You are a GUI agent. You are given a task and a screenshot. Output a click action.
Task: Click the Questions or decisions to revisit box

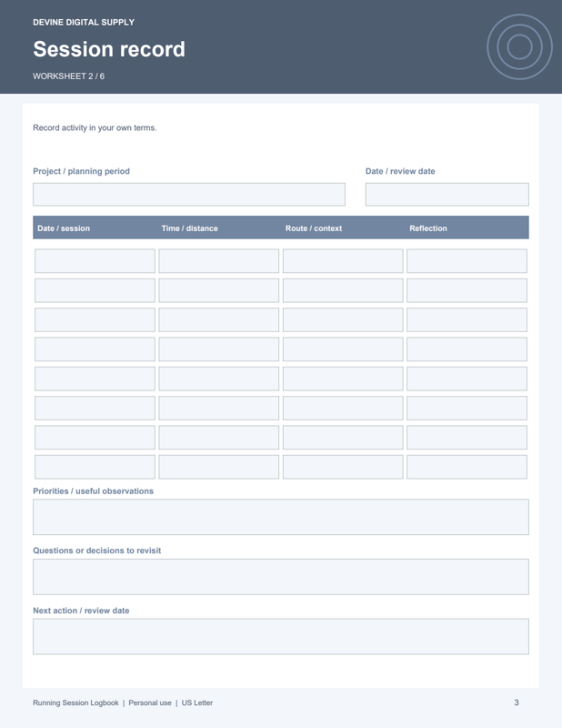281,577
